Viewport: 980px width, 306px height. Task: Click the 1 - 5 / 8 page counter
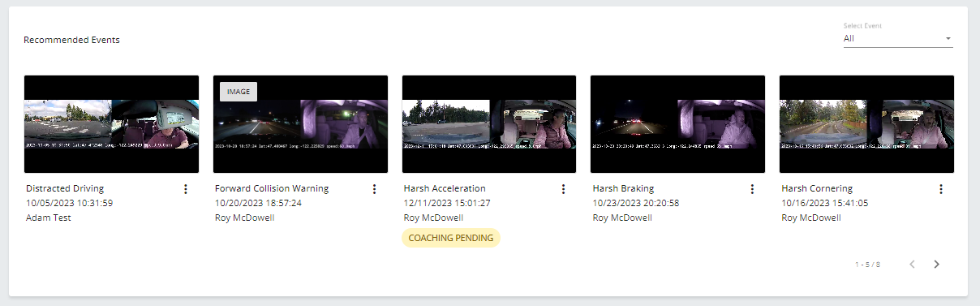click(867, 265)
